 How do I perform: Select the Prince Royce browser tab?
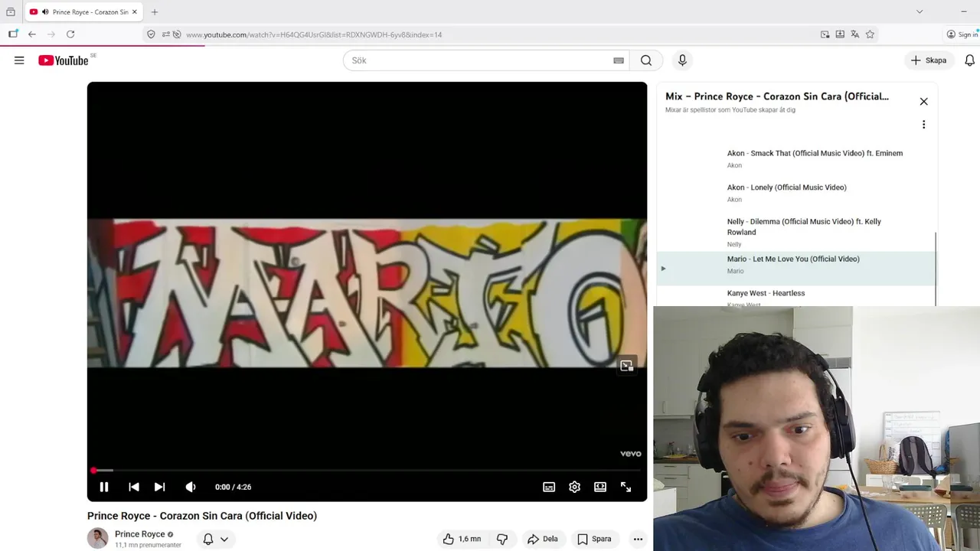tap(83, 11)
